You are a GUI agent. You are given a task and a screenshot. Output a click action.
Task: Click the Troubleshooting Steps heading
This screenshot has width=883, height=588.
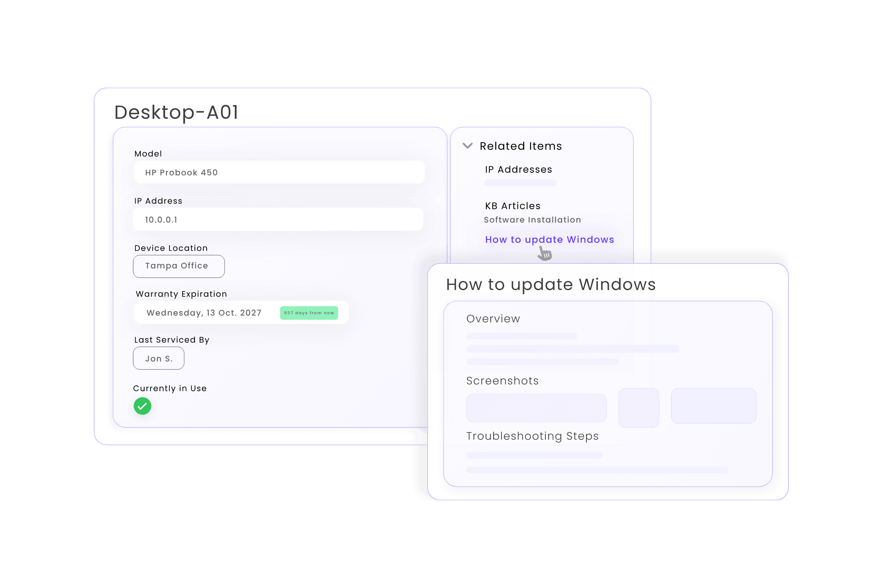pos(532,436)
